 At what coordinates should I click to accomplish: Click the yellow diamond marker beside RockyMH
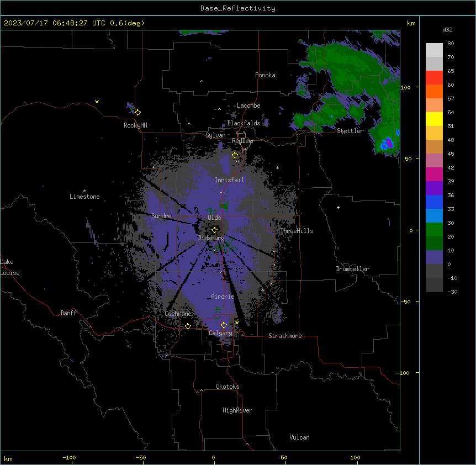[137, 113]
